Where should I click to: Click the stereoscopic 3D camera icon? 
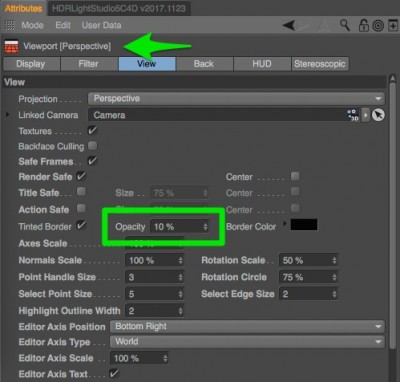(353, 115)
